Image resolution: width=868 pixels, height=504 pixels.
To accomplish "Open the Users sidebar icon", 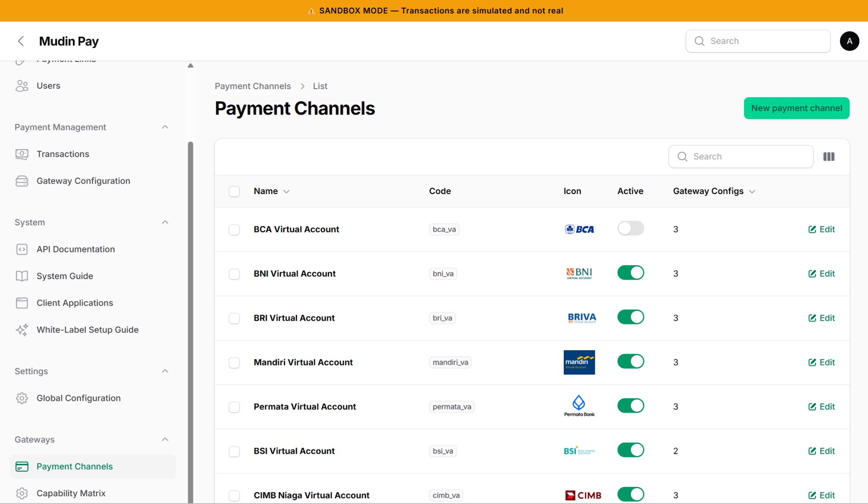I will coord(22,86).
